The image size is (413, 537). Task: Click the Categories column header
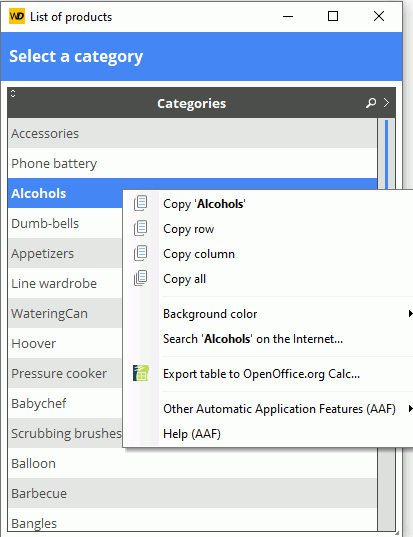point(191,103)
